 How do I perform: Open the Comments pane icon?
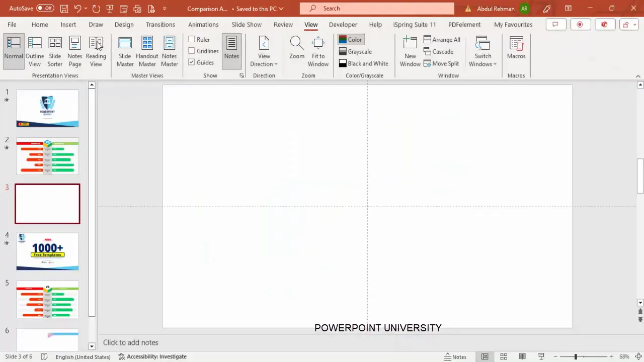[x=555, y=25]
